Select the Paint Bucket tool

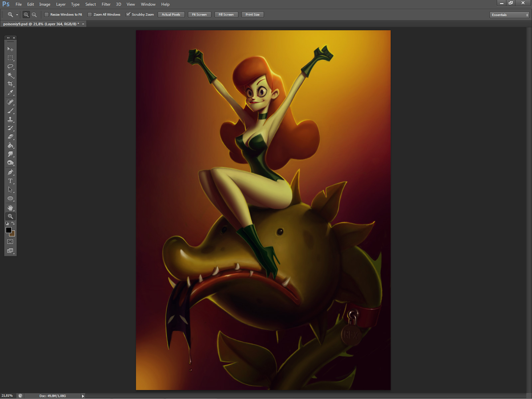coord(10,145)
